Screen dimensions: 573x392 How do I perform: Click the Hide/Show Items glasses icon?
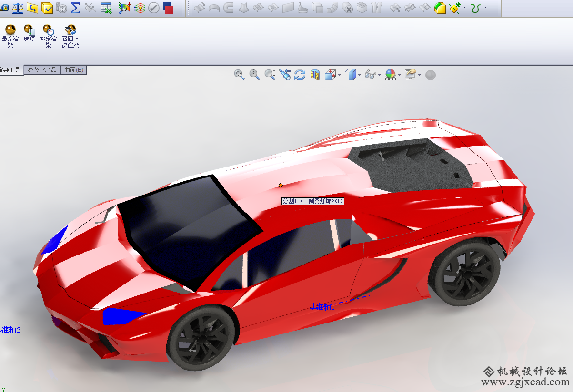pyautogui.click(x=371, y=75)
